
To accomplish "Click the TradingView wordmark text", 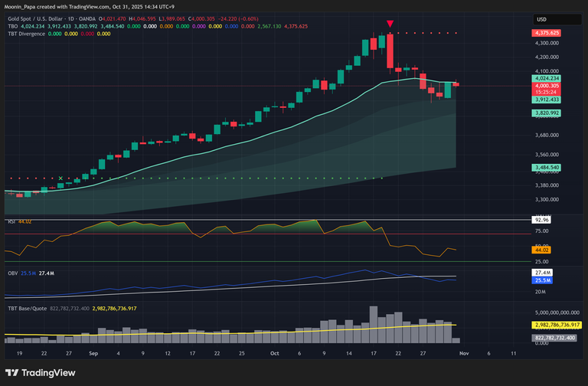I will tap(51, 372).
